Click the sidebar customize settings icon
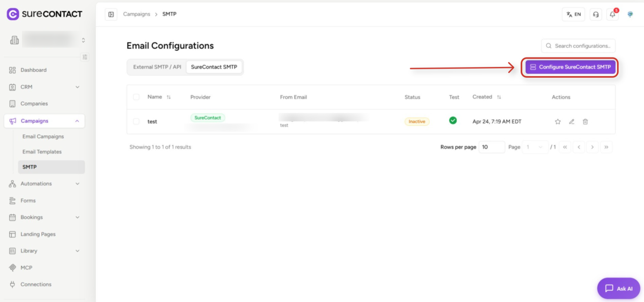Image resolution: width=644 pixels, height=302 pixels. [x=85, y=57]
